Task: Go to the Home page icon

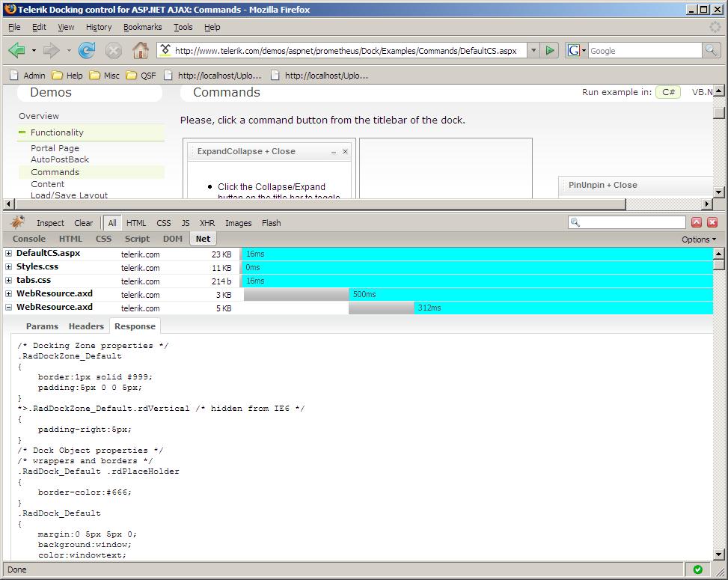Action: pos(141,49)
